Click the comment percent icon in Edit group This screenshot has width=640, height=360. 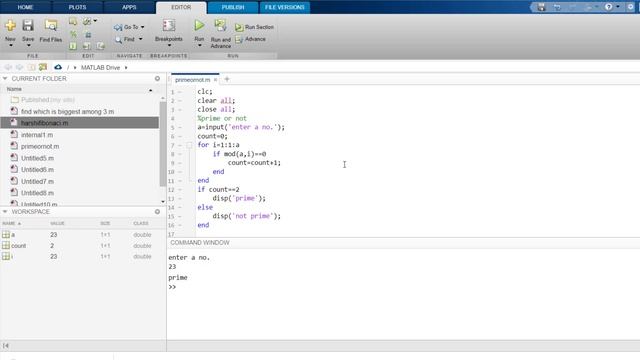[x=73, y=34]
